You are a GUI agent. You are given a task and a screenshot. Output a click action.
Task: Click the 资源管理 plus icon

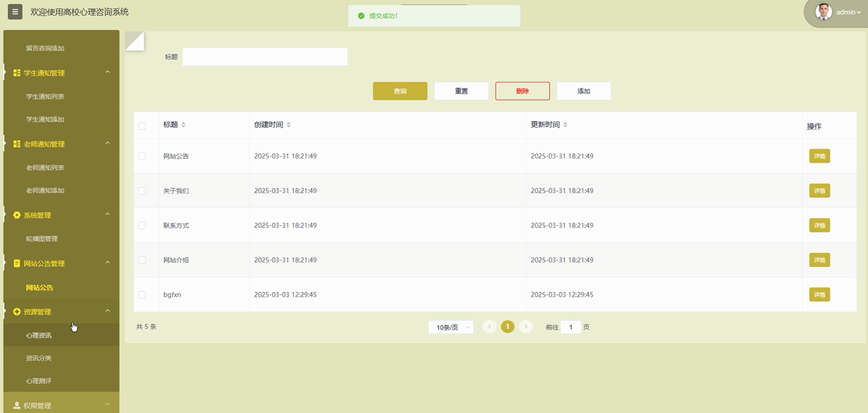click(17, 312)
